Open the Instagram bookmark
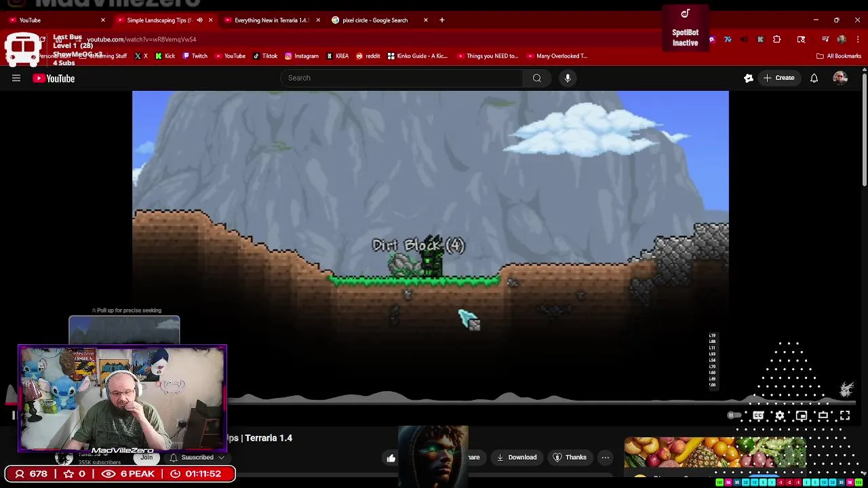Screen dimensions: 868x488 click(302, 56)
